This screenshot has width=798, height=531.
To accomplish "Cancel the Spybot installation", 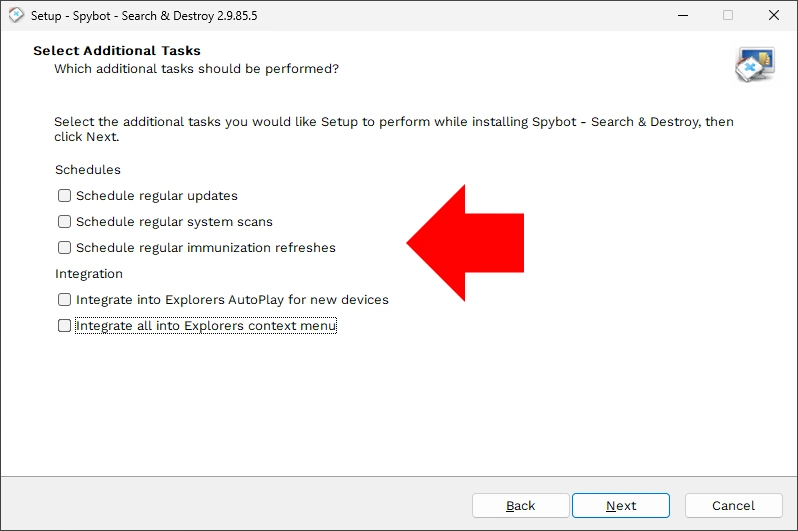I will (733, 506).
